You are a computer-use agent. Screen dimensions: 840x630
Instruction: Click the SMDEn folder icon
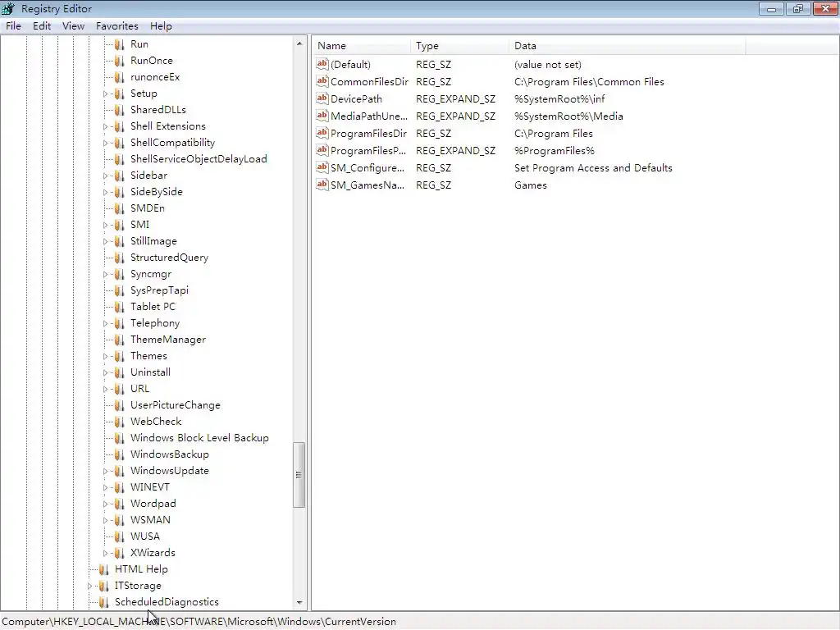coord(120,208)
